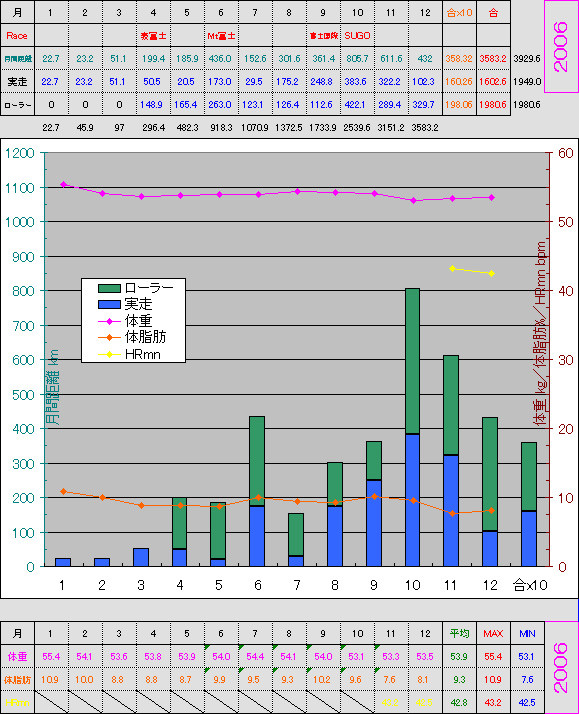Select the value 1949.0 beside the top table
Image resolution: width=579 pixels, height=714 pixels.
(527, 82)
